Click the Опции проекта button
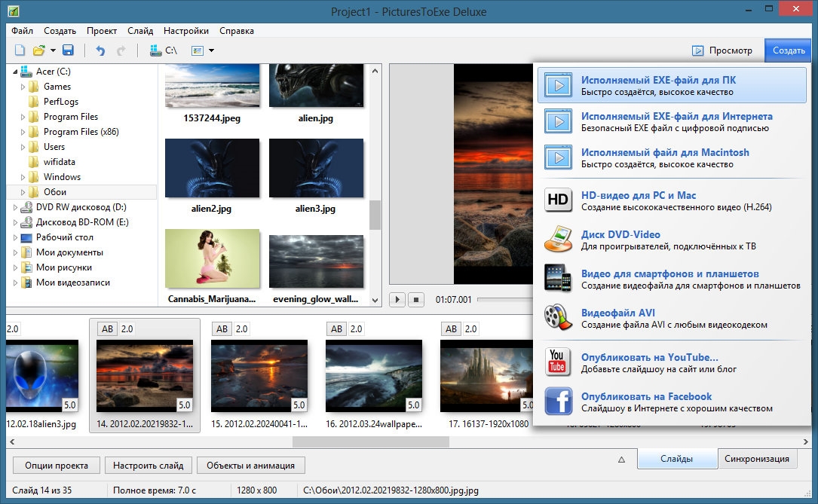818x504 pixels. pos(57,466)
